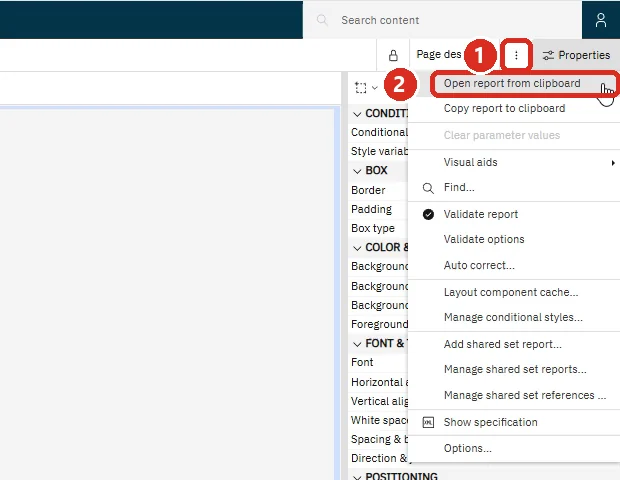620x480 pixels.
Task: Open Manage shared set references ...
Action: [x=514, y=395]
